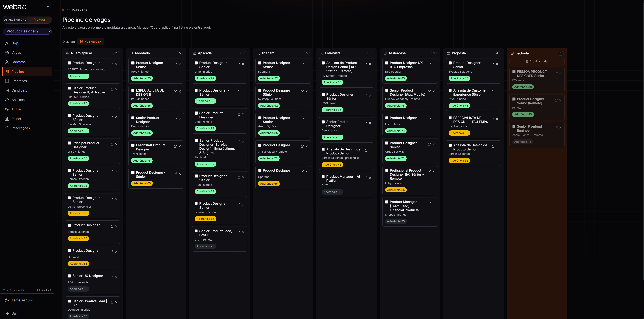Viewport: 644px width, 319px height.
Task: Switch to the PROSPECÇÃO mode tab
Action: coord(15,20)
